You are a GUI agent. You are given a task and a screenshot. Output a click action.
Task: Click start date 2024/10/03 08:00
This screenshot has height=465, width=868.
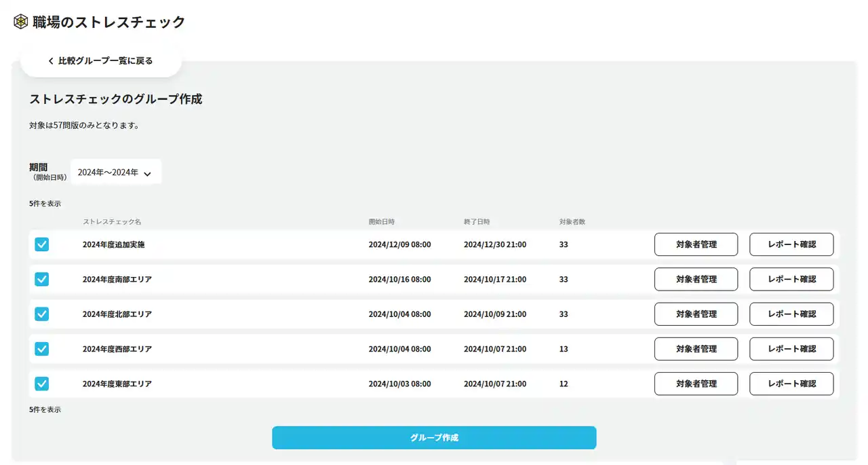399,384
